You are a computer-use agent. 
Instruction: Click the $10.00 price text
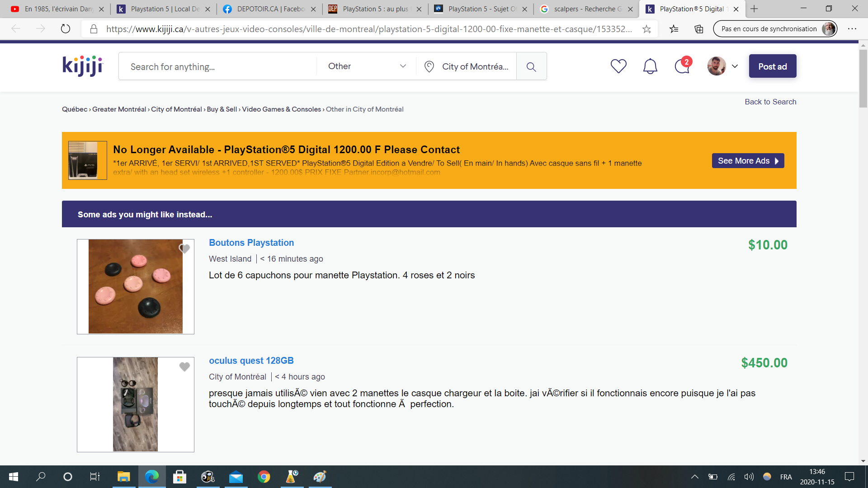768,245
